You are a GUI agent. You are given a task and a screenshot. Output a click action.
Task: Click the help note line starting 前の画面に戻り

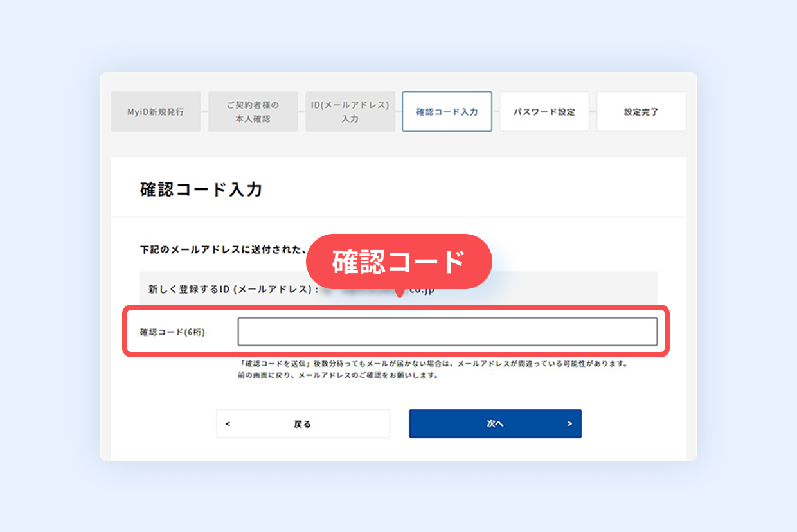tap(338, 375)
